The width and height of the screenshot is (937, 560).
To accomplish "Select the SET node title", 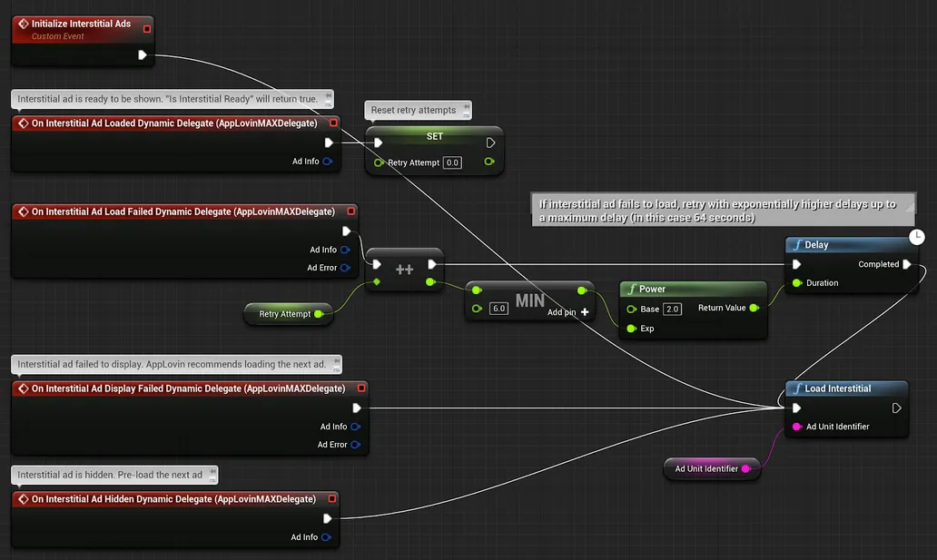I will (434, 136).
